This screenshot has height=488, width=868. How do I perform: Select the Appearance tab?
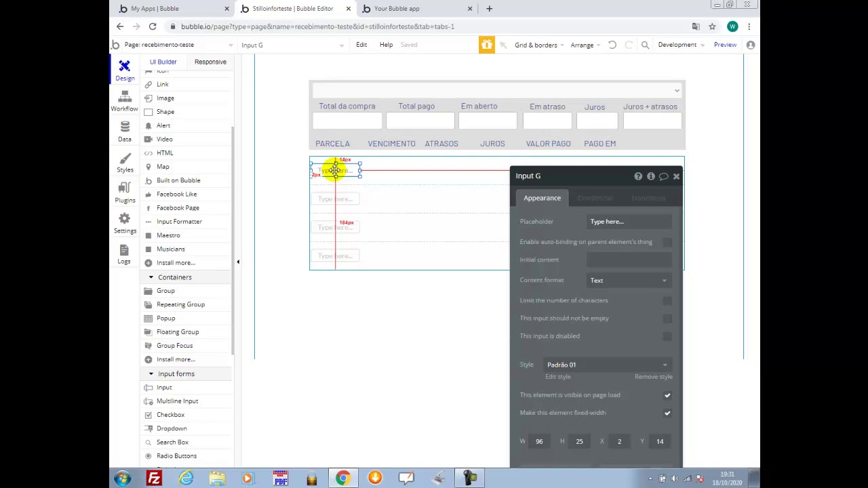coord(542,198)
